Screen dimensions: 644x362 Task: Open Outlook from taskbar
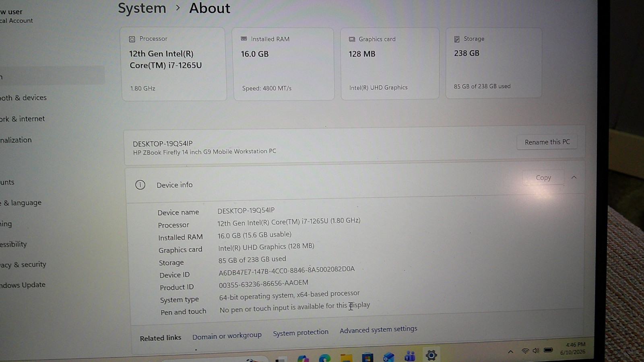(x=388, y=357)
